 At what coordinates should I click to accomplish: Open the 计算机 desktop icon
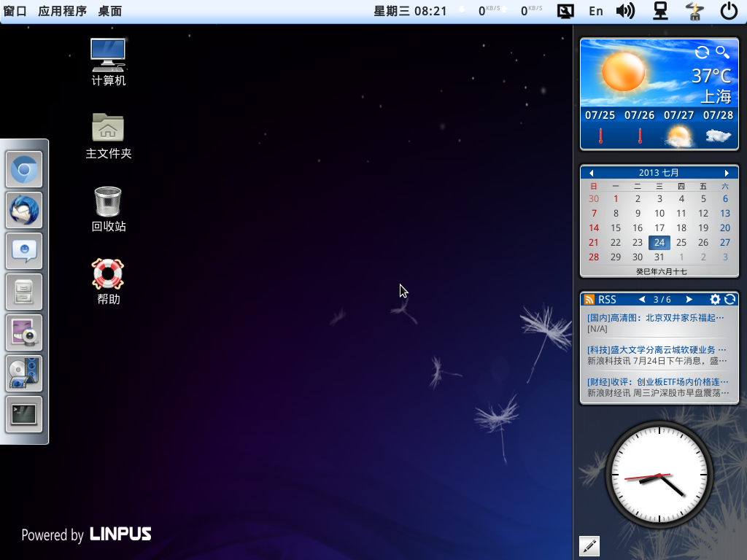tap(108, 62)
